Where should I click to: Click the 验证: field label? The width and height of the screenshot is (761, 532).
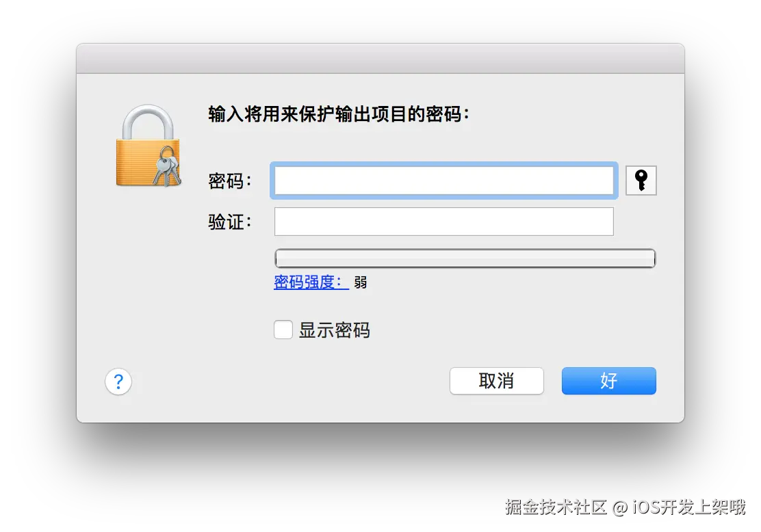[x=230, y=222]
